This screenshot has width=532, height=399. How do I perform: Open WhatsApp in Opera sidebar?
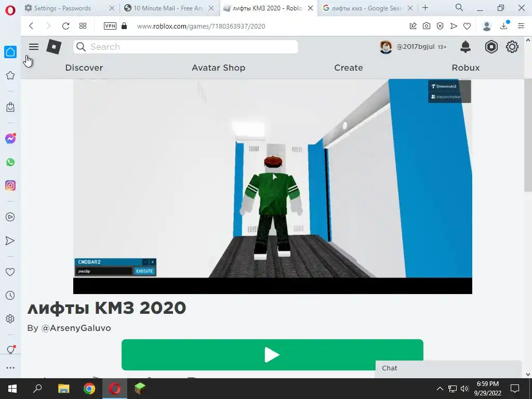pyautogui.click(x=10, y=162)
